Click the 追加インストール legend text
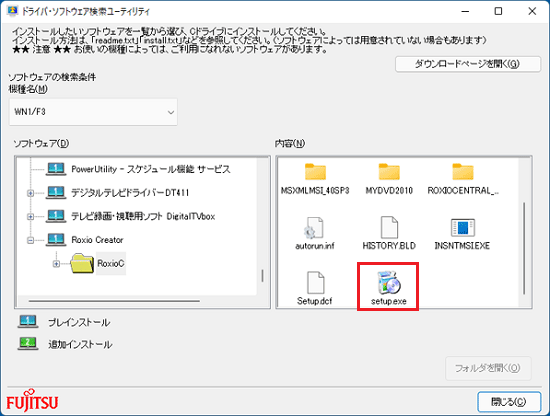This screenshot has height=416, width=550. tap(80, 344)
